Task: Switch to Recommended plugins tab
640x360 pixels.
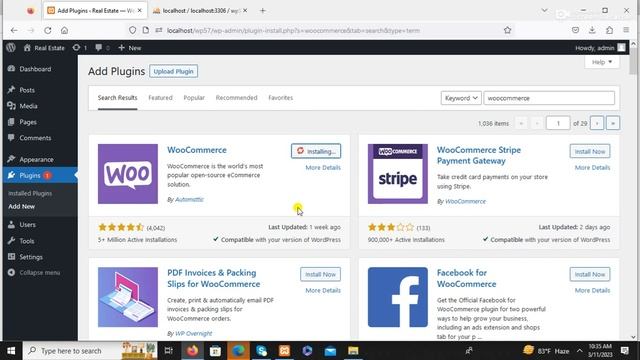Action: pos(236,98)
